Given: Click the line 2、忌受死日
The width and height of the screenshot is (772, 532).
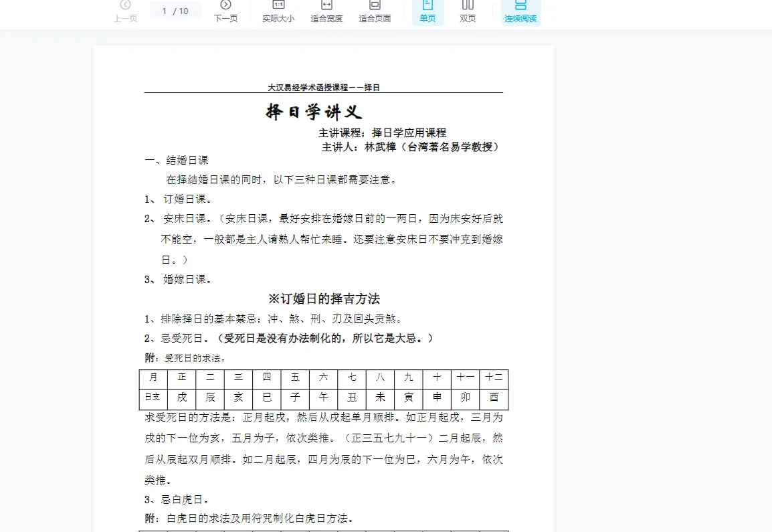Looking at the screenshot, I should point(289,338).
